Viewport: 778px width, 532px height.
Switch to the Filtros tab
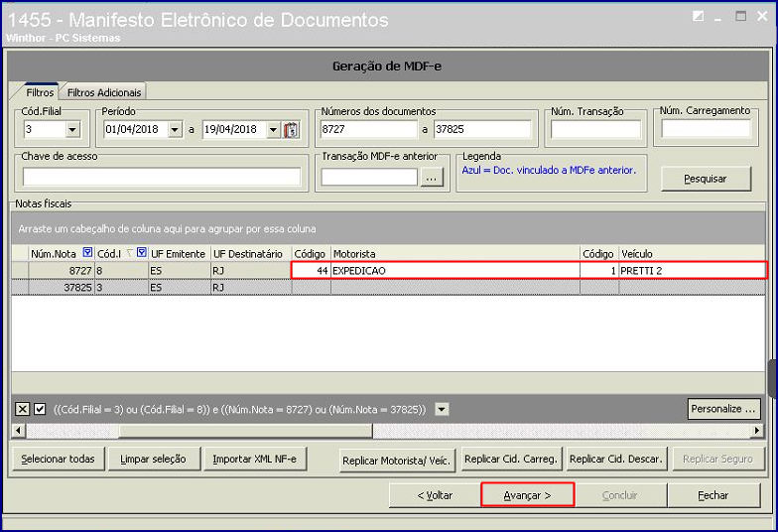click(x=40, y=93)
